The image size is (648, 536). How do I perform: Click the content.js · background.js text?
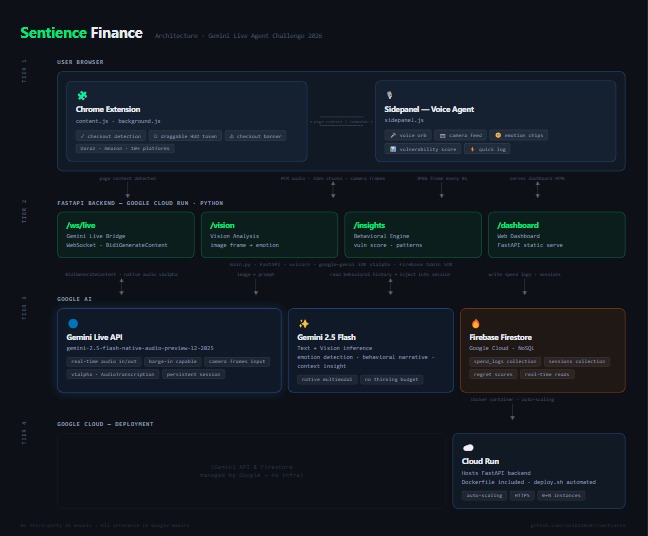click(118, 121)
